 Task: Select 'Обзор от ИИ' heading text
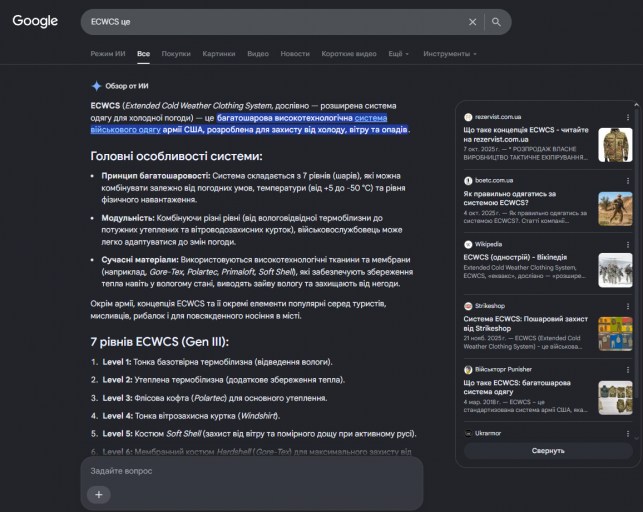(127, 86)
